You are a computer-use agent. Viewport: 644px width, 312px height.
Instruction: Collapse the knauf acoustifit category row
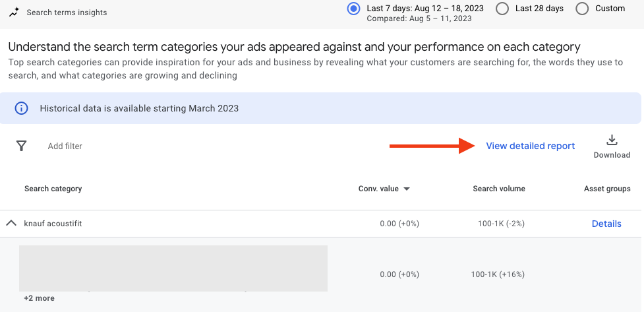(11, 224)
